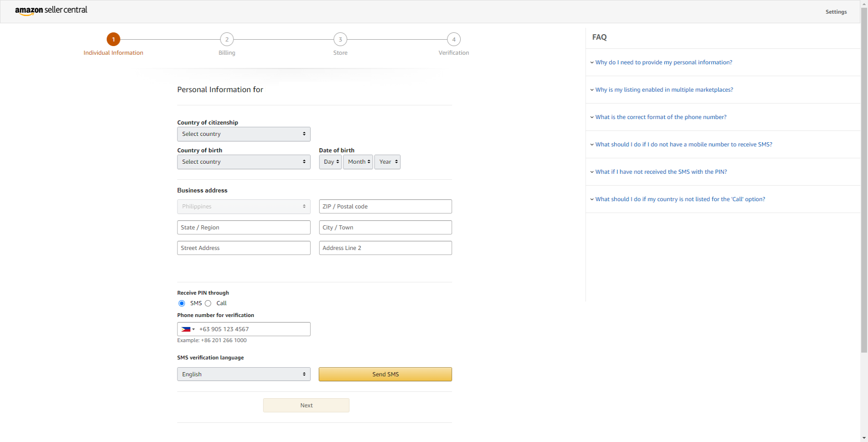The width and height of the screenshot is (868, 442).
Task: Click step 1 Individual Information circle
Action: pyautogui.click(x=113, y=40)
